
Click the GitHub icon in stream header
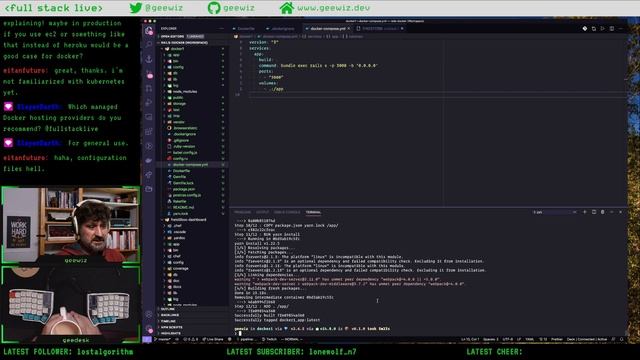[214, 8]
